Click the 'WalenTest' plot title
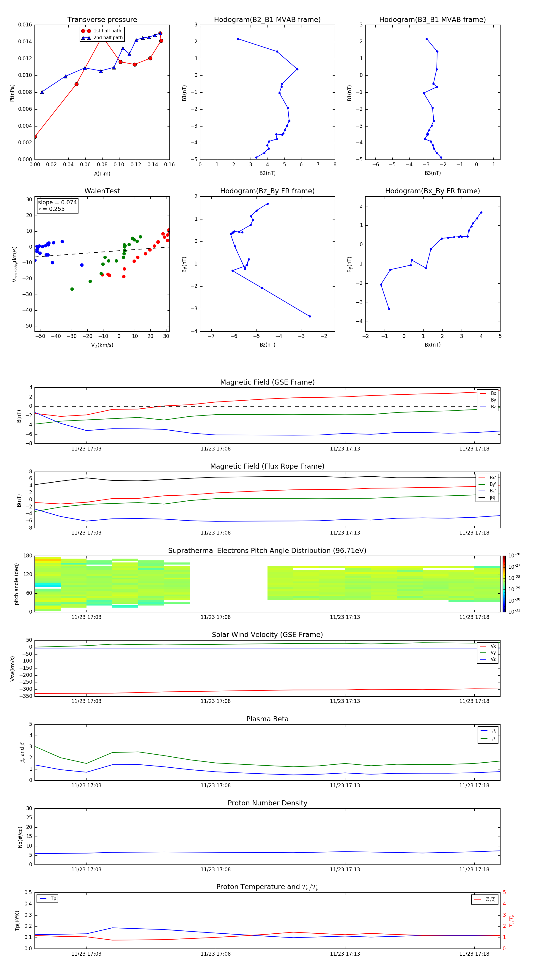 pos(102,191)
